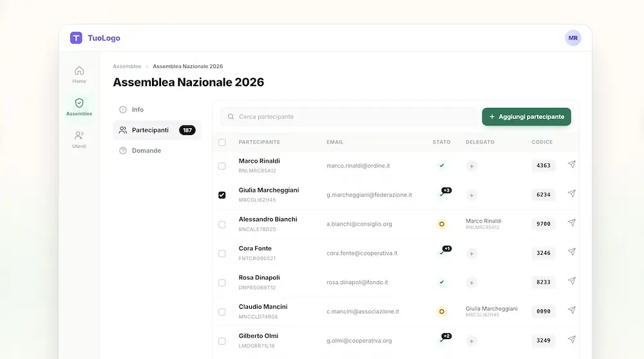Click the TuoLogo purple logo icon
The width and height of the screenshot is (644, 359).
(x=76, y=38)
